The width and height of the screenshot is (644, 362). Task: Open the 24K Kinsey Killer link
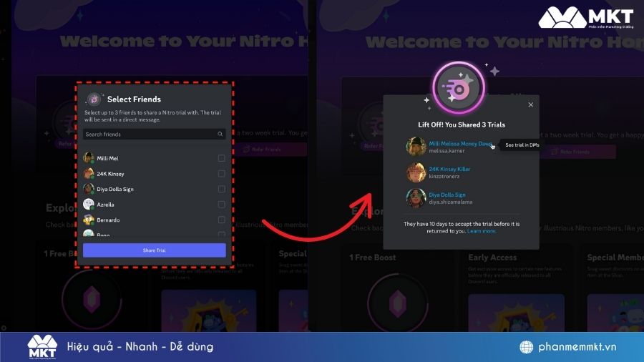click(450, 169)
